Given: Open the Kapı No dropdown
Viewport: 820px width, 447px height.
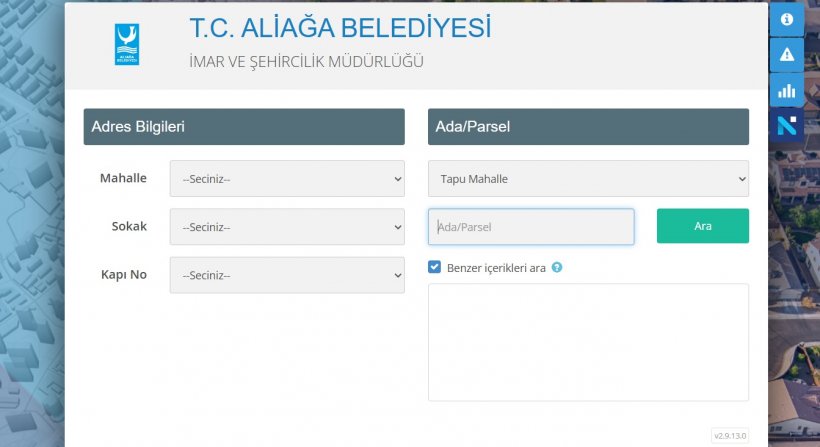Looking at the screenshot, I should 287,275.
